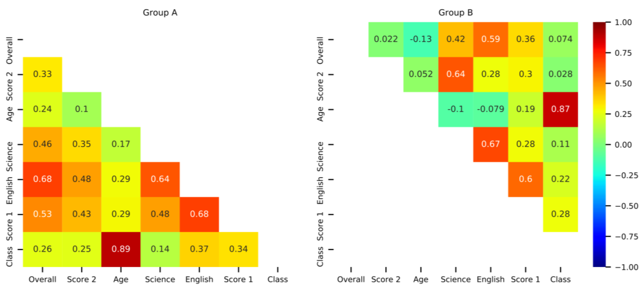Screen dimensions: 644x290
Task: Click the colorbar's 1.00 tick label
Action: pos(623,22)
